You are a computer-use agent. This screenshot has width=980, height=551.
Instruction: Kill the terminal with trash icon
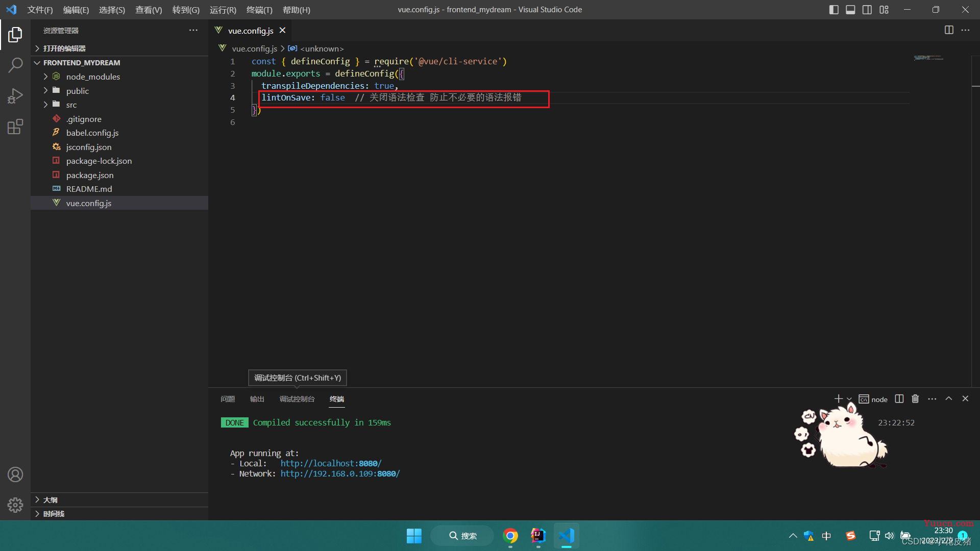915,399
